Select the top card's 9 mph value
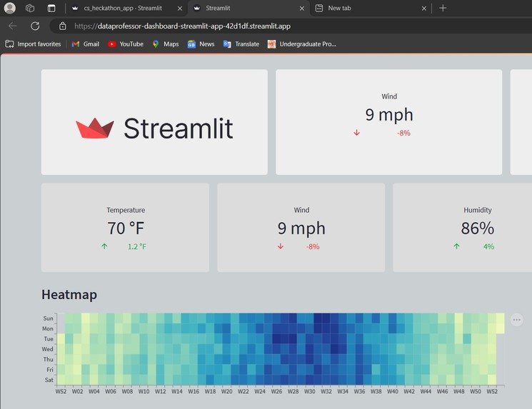 (x=389, y=115)
